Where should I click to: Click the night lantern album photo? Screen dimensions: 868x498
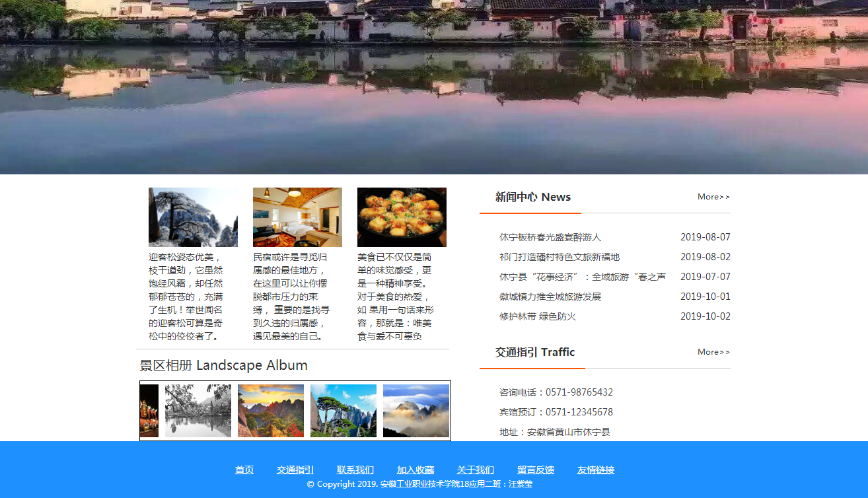(149, 411)
